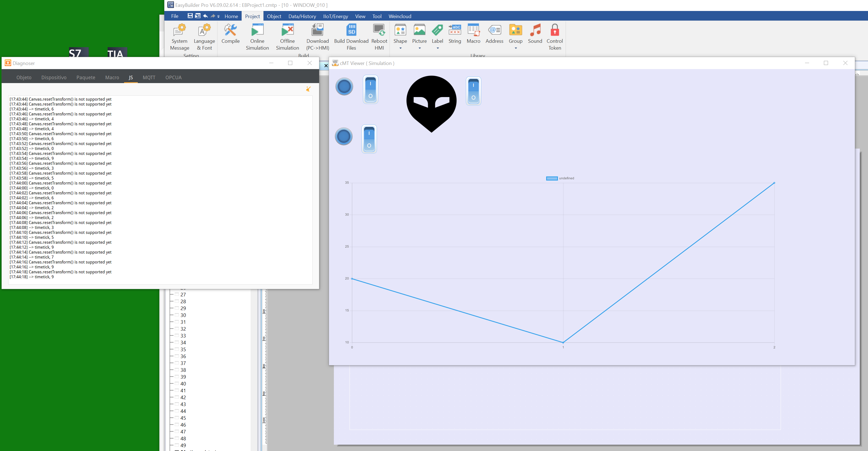Open the Macro library

click(x=473, y=34)
